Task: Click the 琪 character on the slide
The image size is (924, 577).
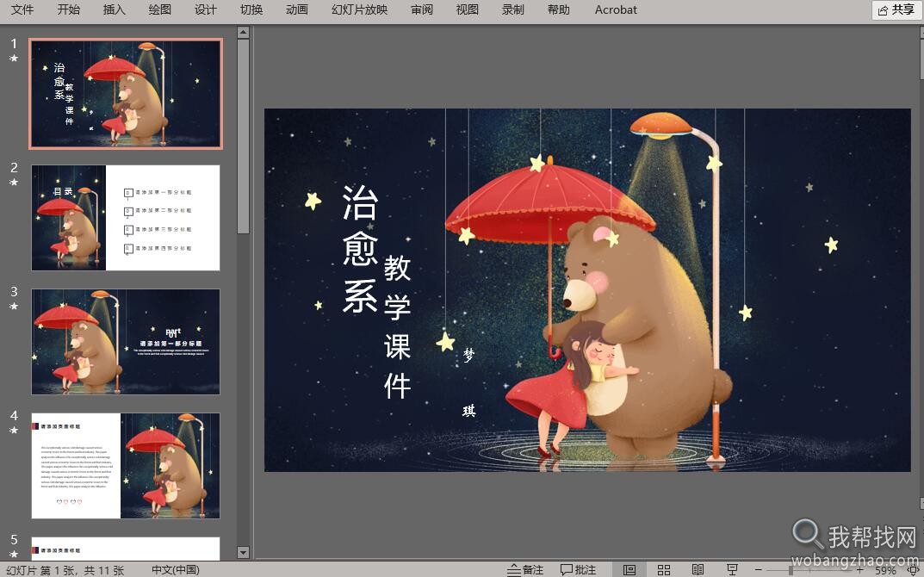Action: click(x=469, y=410)
